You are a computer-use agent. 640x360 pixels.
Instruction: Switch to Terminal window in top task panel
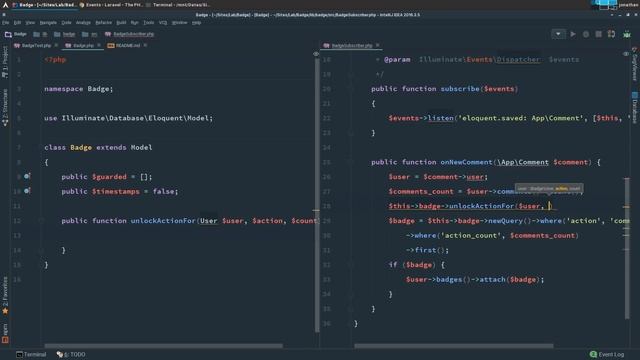[x=178, y=5]
